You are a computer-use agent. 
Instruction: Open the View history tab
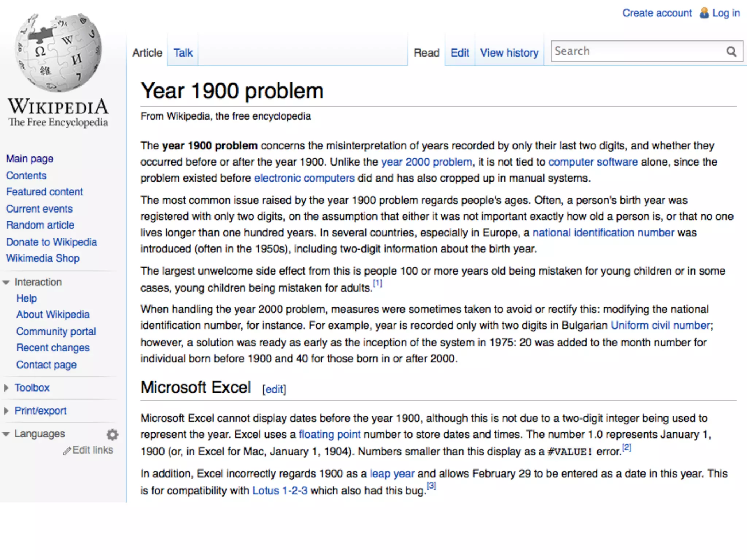click(509, 53)
